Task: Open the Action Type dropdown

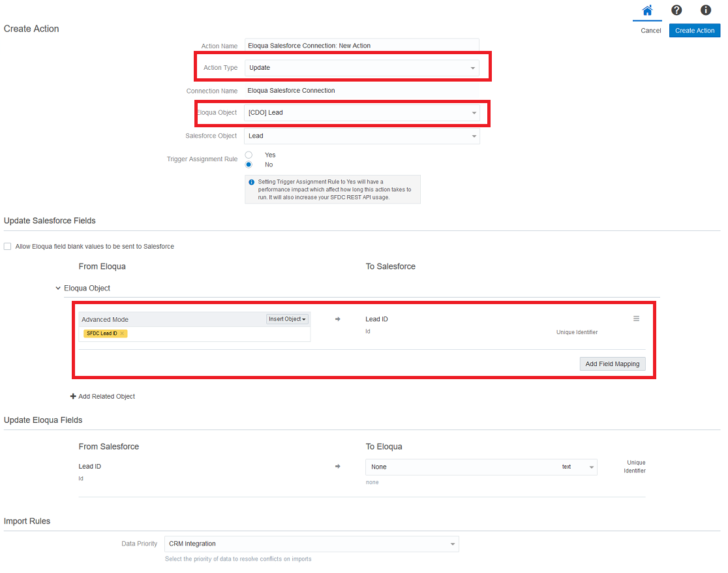Action: (361, 68)
